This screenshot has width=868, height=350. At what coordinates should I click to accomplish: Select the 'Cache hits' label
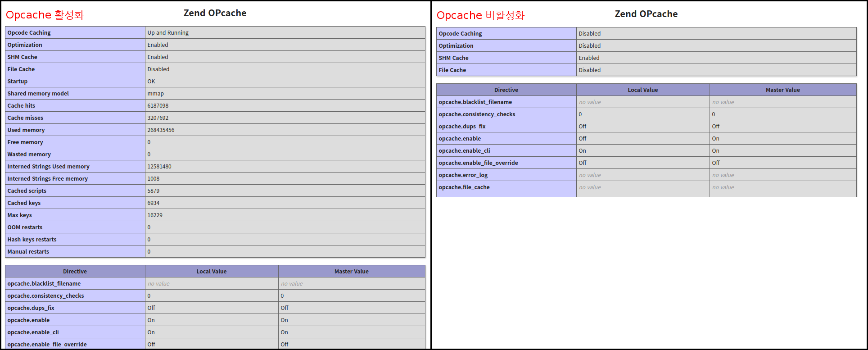coord(21,105)
